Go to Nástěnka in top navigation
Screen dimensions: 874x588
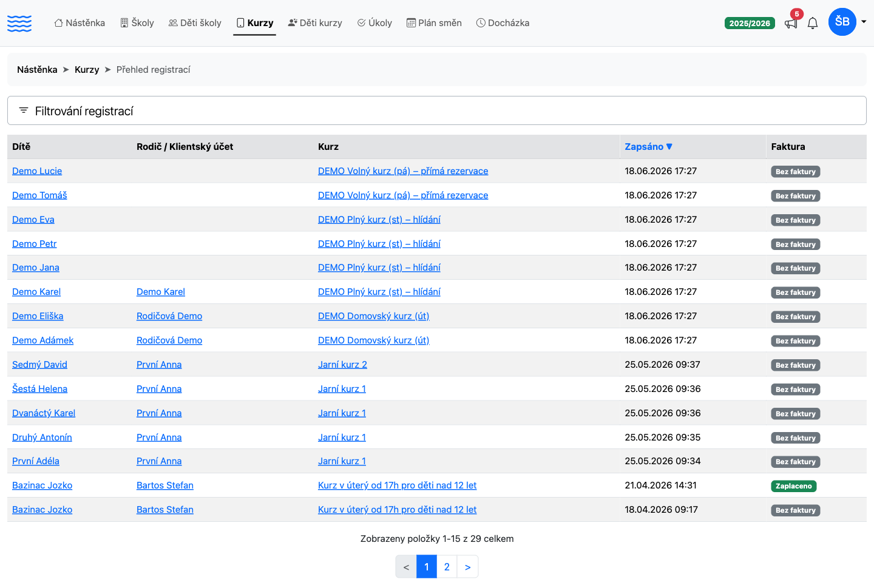(x=80, y=23)
